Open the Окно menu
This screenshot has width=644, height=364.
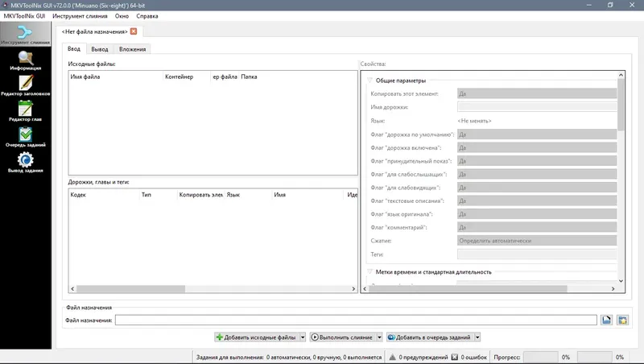[x=122, y=16]
